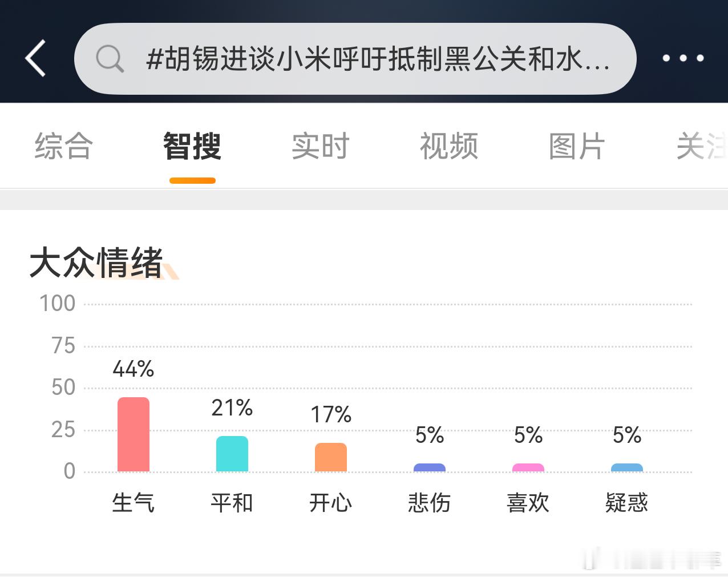Click the cyan 平和 bar at 21%
Screen dimensions: 728x577
(x=232, y=454)
